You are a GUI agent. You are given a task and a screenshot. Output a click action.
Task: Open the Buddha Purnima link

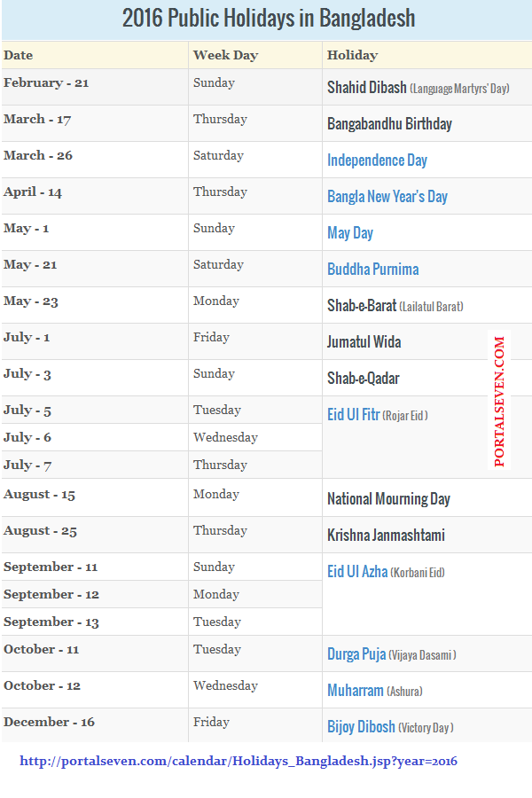tap(372, 269)
